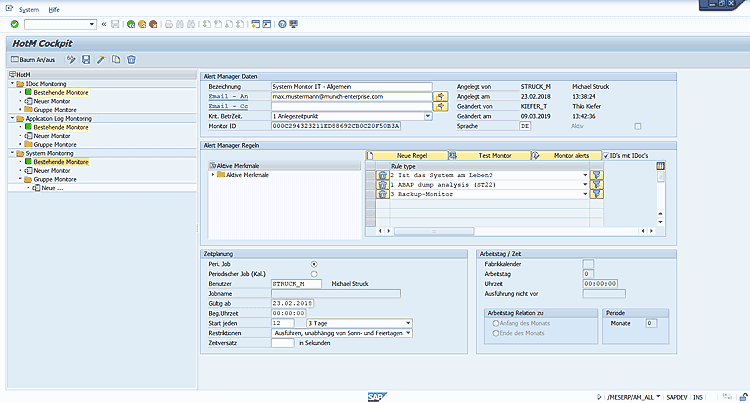This screenshot has width=750, height=403.
Task: Click the Print icon in toolbar
Action: click(x=168, y=24)
